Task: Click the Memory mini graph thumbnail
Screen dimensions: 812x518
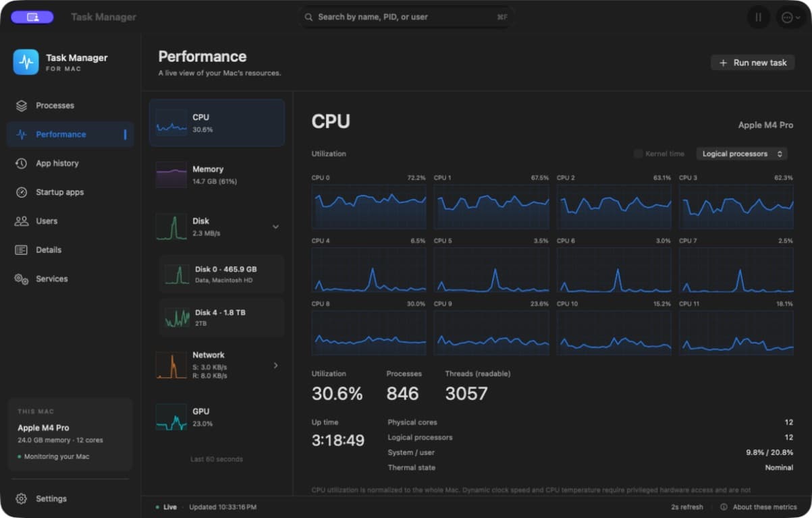Action: tap(171, 175)
